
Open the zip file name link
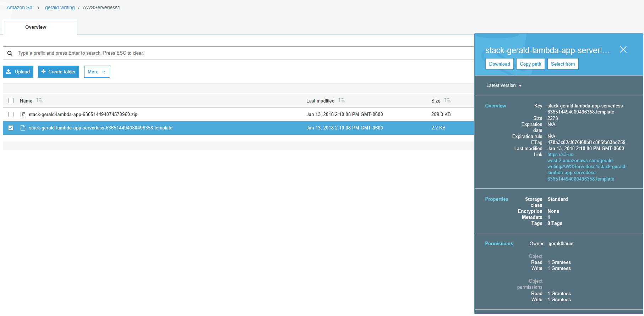pos(83,114)
